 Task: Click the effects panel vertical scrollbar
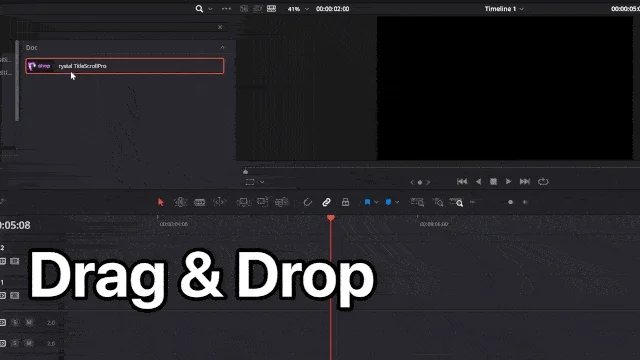click(17, 81)
